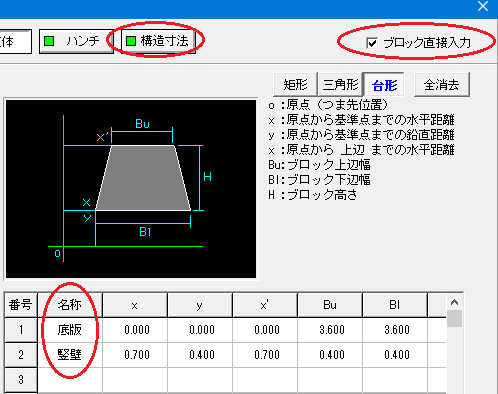Viewport: 498px width, 394px height.
Task: Click the Bl column header
Action: click(x=395, y=305)
